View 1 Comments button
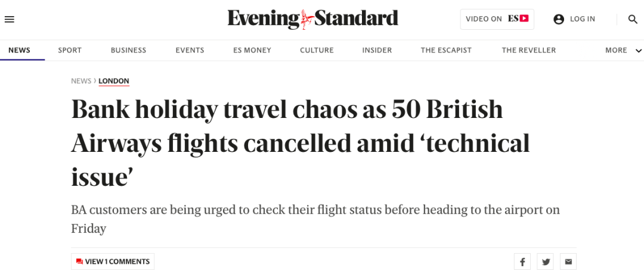The height and width of the screenshot is (274, 644). 113,261
